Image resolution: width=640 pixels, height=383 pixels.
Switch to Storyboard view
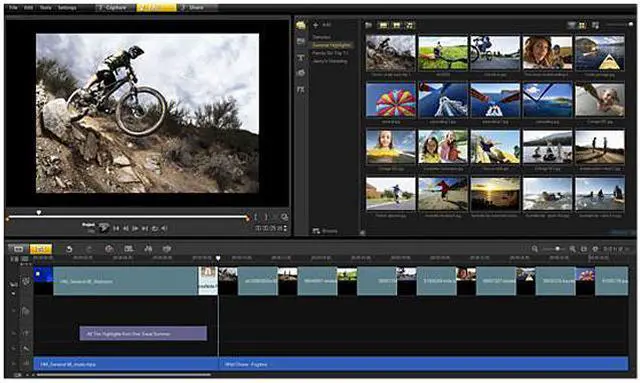click(18, 249)
